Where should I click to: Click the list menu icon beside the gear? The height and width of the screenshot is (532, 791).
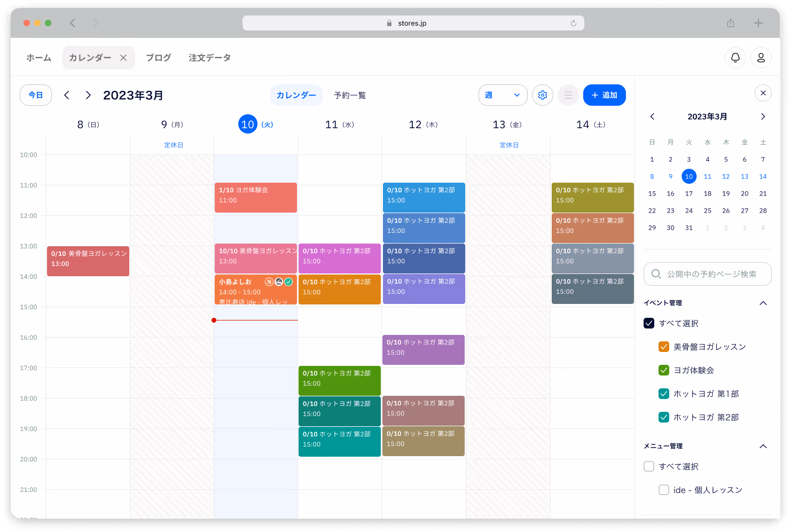tap(568, 95)
